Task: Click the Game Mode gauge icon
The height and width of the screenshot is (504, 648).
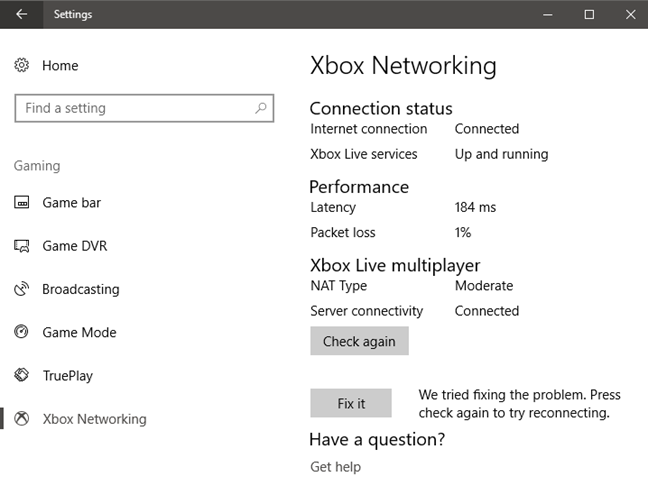Action: click(x=21, y=332)
